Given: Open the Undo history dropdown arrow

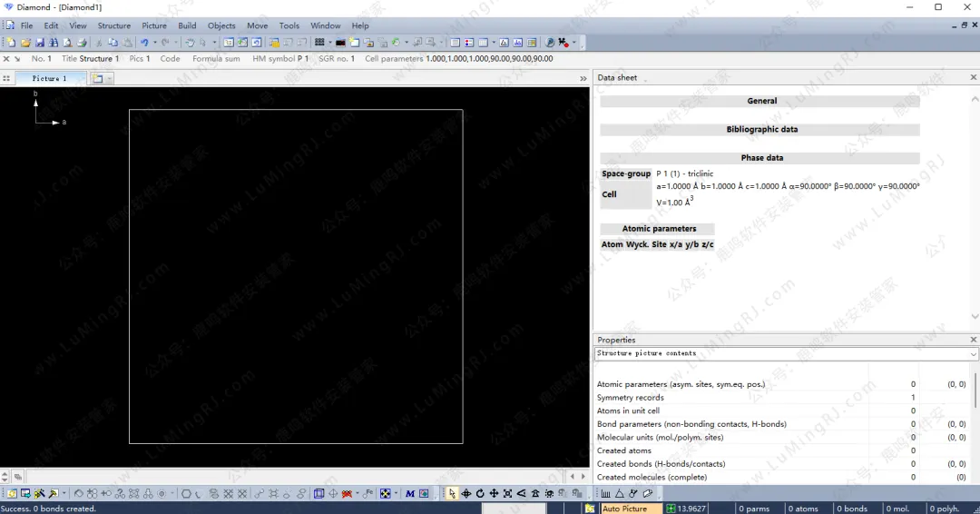Looking at the screenshot, I should pos(155,43).
